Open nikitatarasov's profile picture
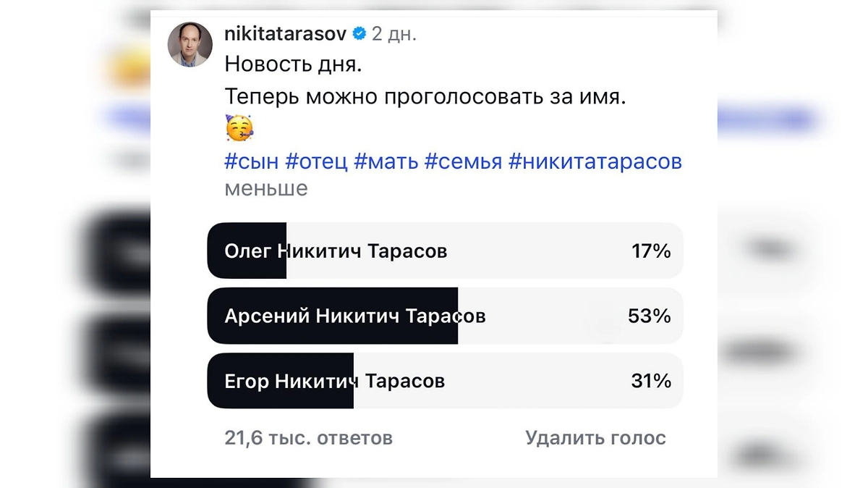The width and height of the screenshot is (868, 488). [x=190, y=43]
